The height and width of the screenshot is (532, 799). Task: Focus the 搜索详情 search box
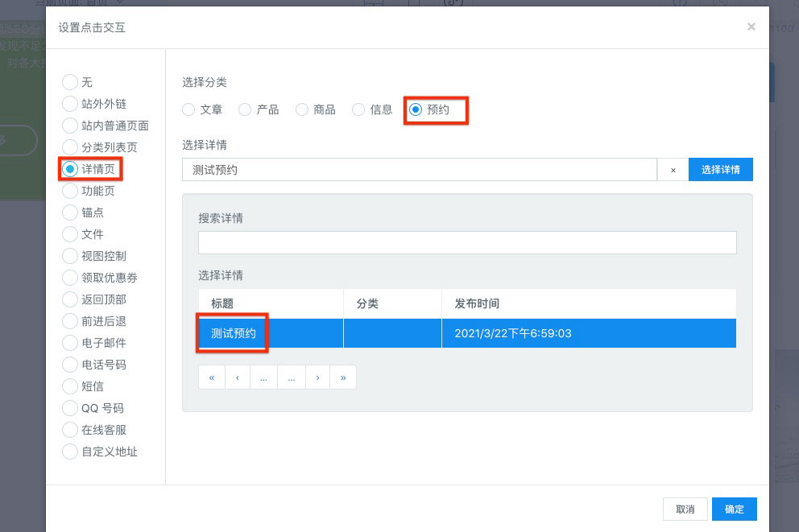pyautogui.click(x=467, y=243)
